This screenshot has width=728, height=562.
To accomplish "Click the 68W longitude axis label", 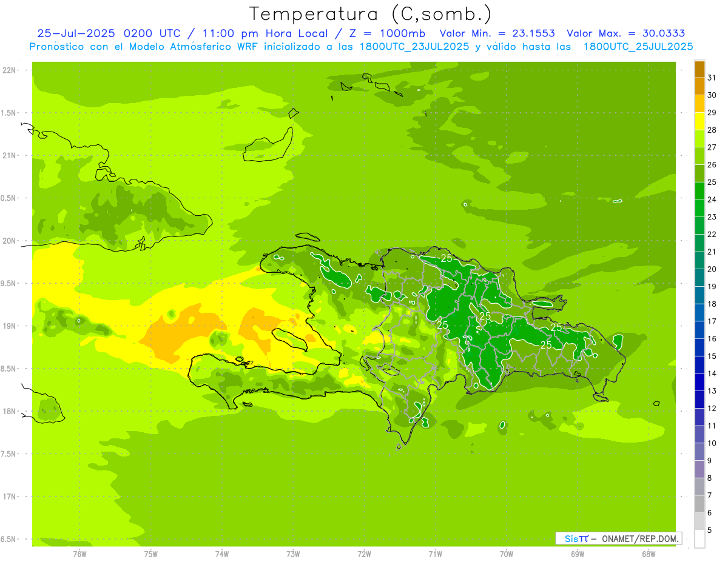I will 648,554.
